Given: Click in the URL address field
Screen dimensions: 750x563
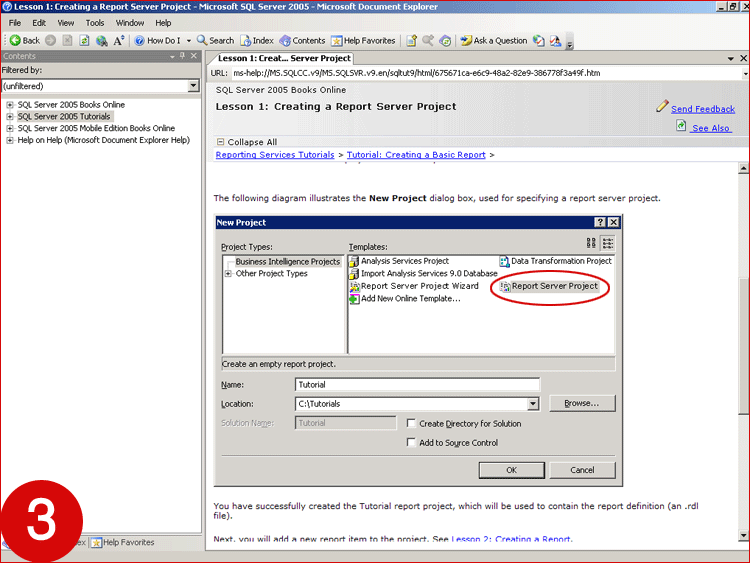Looking at the screenshot, I should pos(486,73).
